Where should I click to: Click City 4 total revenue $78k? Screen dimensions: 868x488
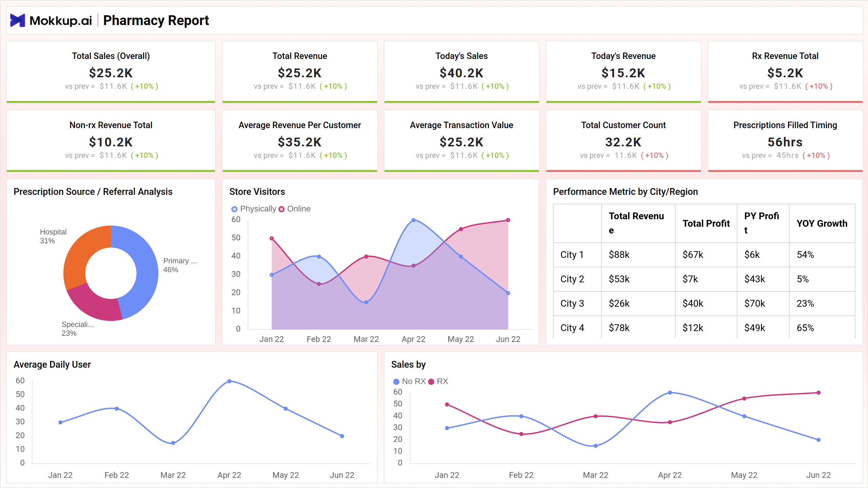(x=619, y=328)
